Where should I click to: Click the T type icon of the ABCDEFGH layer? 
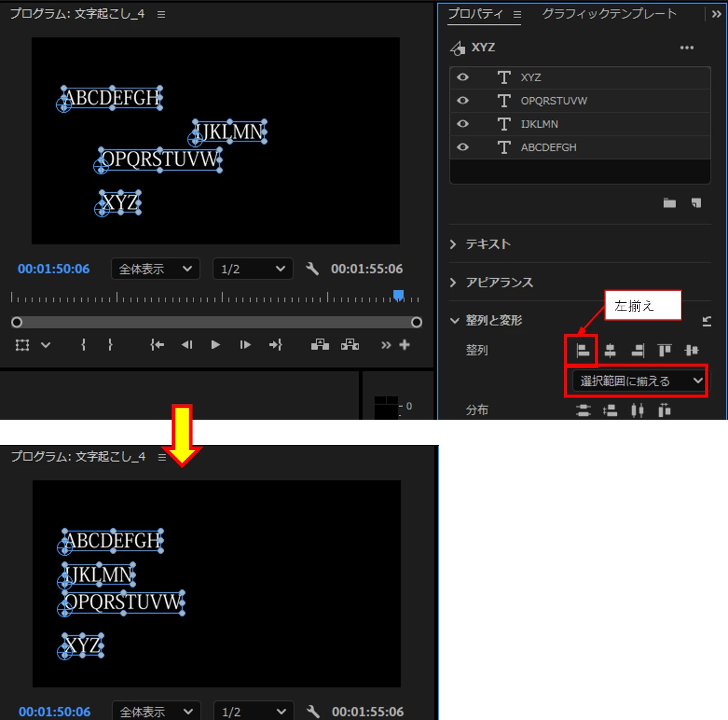(x=504, y=147)
